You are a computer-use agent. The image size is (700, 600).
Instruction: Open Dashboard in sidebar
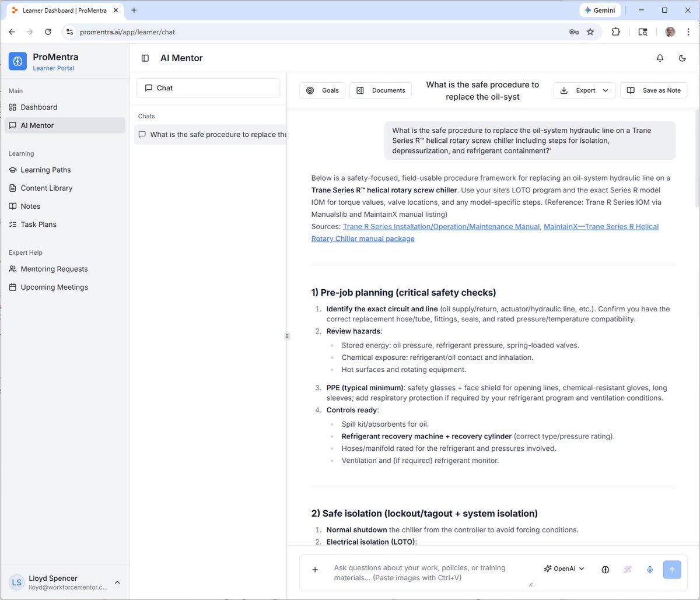(65, 107)
